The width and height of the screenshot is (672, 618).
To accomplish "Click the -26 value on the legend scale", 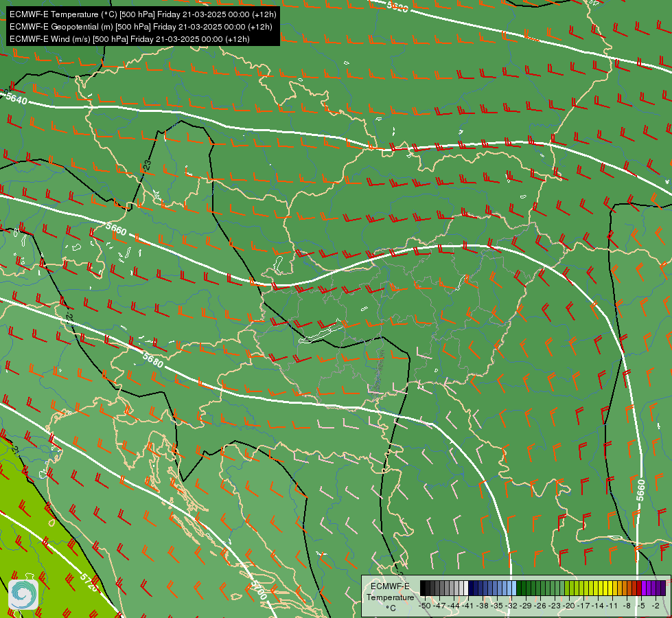I will click(540, 606).
